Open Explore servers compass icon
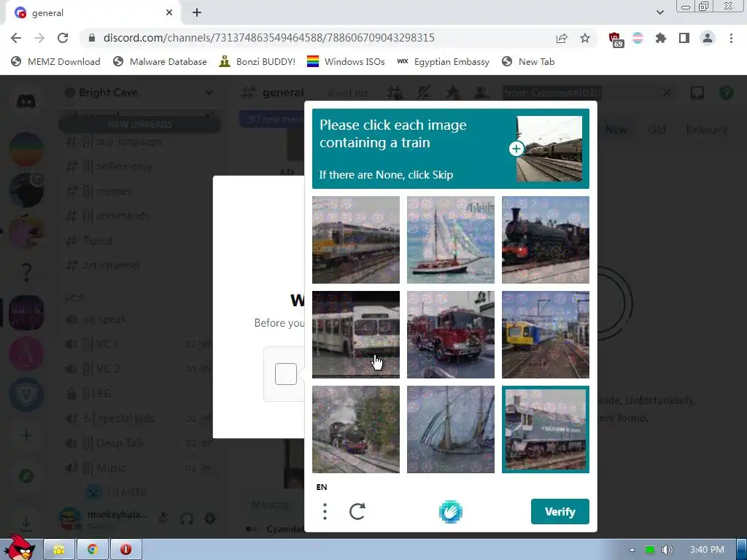This screenshot has width=747, height=560. tap(26, 475)
